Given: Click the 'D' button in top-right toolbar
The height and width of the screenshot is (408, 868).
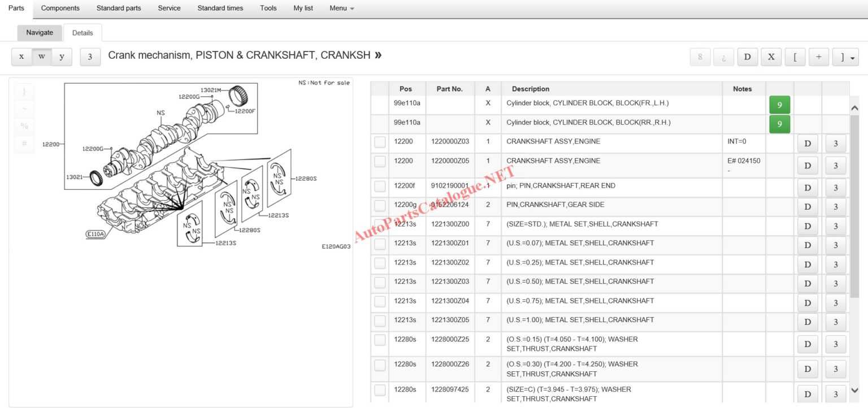Looking at the screenshot, I should 747,57.
